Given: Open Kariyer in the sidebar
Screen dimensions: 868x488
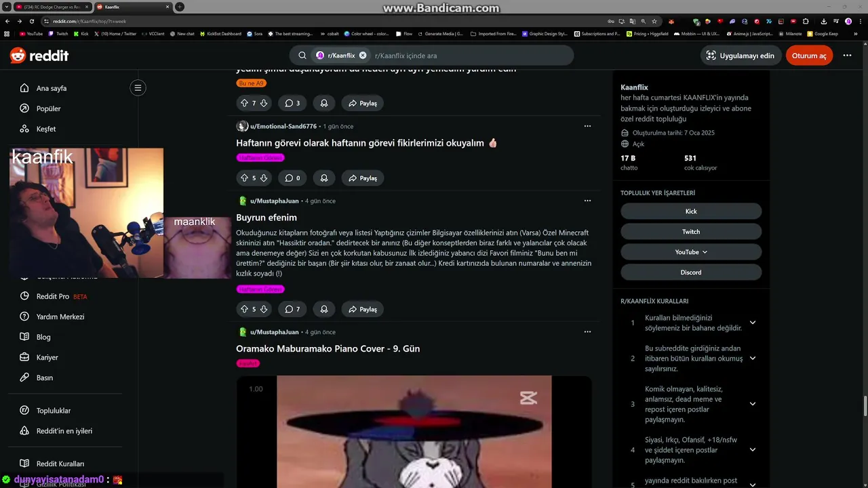Looking at the screenshot, I should 47,357.
